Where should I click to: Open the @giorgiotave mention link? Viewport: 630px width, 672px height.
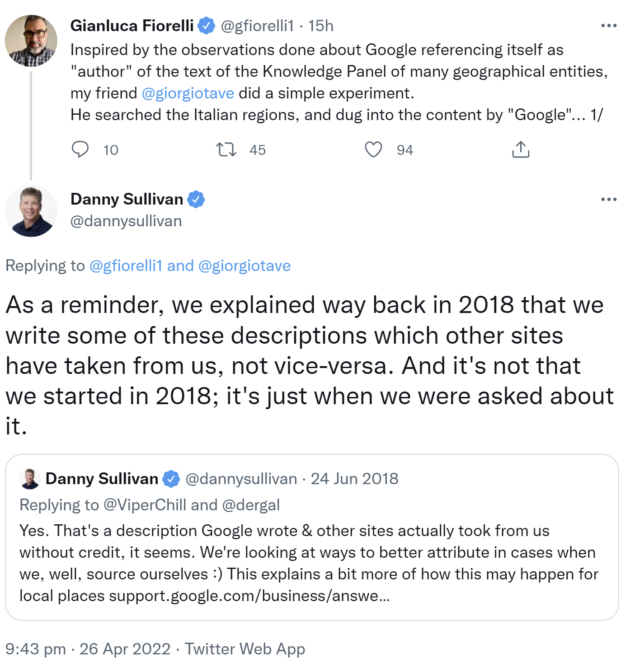(x=189, y=93)
